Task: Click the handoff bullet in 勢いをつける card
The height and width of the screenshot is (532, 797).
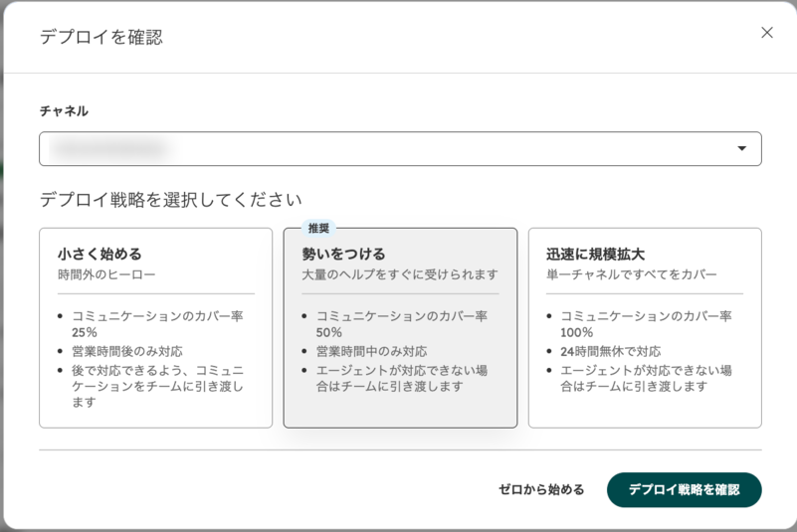Action: point(402,379)
